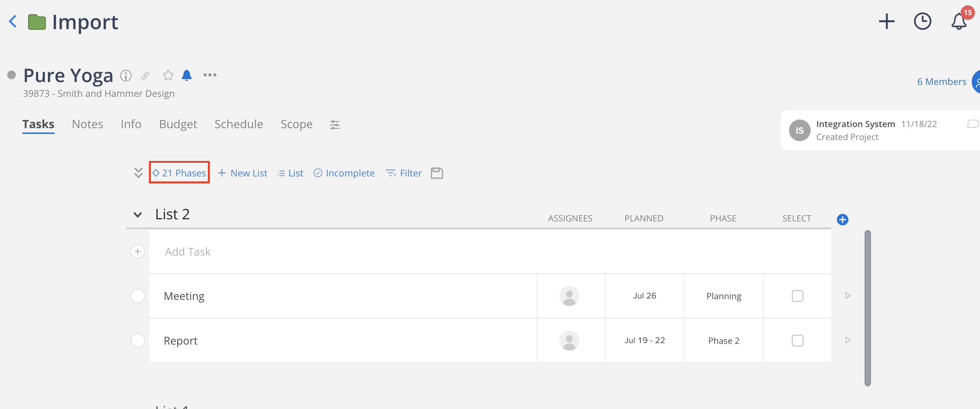Check the select checkbox for Meeting
Screen dimensions: 980x409
(797, 296)
